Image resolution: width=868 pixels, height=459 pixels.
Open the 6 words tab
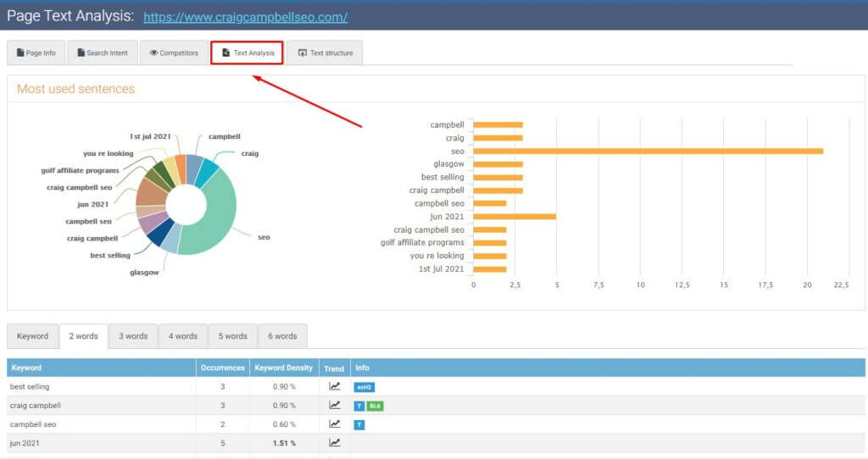[283, 335]
